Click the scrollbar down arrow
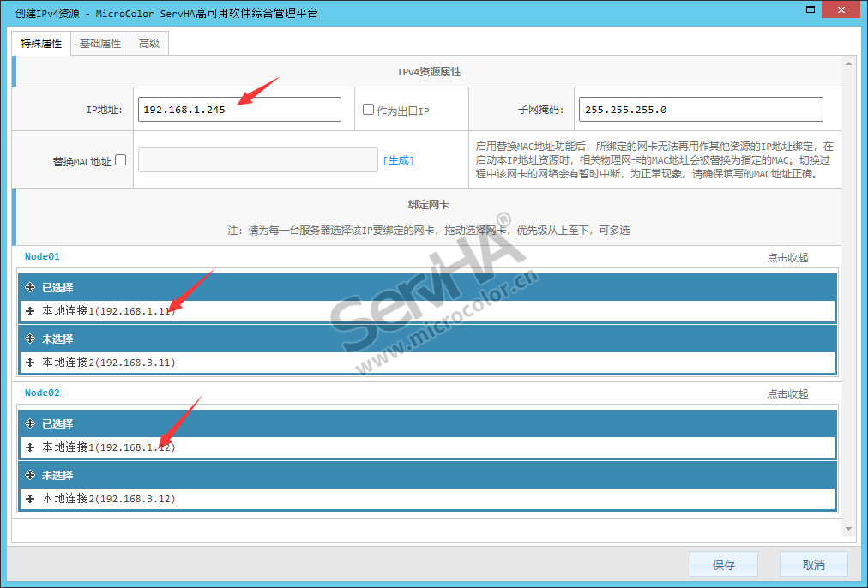The image size is (868, 588). click(x=848, y=530)
